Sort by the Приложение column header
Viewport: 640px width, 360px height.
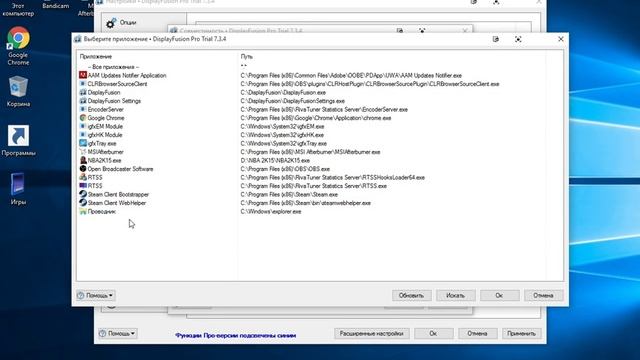[96, 57]
